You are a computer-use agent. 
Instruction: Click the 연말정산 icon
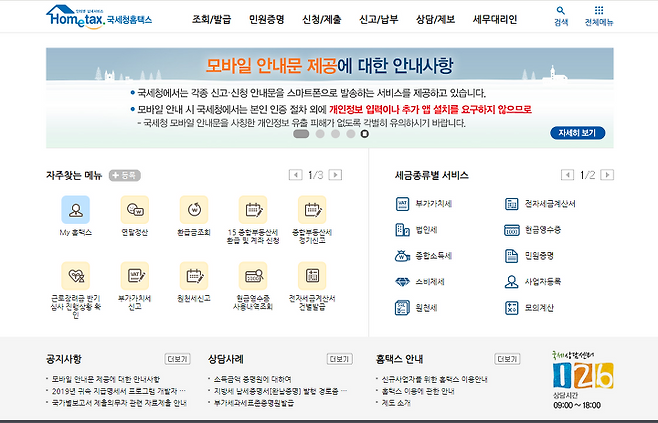134,210
